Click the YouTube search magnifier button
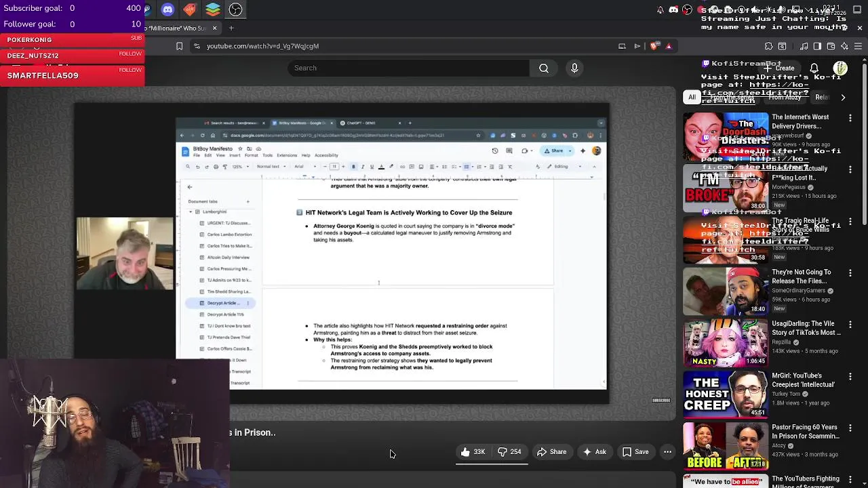The width and height of the screenshot is (868, 488). pos(544,68)
